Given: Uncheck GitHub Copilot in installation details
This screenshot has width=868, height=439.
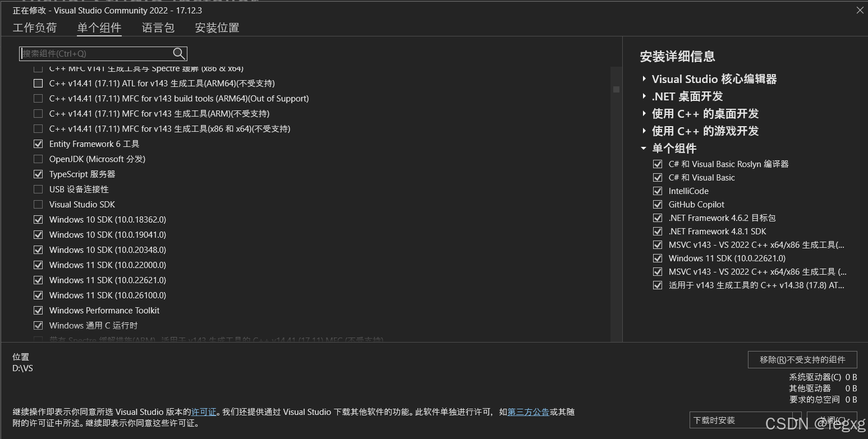Looking at the screenshot, I should [658, 205].
